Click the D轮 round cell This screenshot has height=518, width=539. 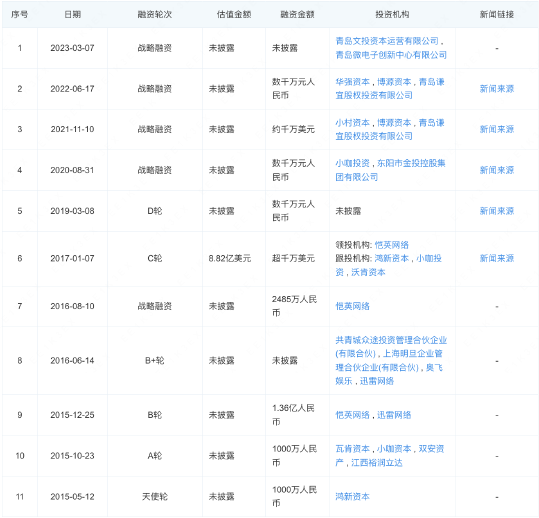click(155, 211)
